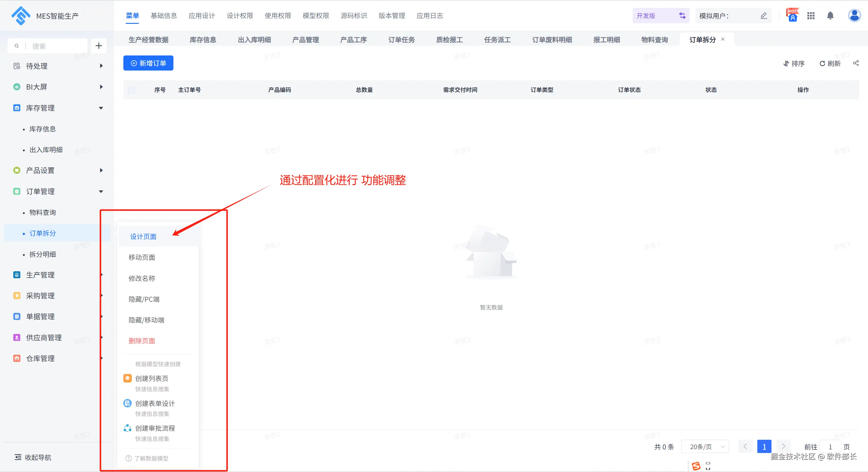
Task: Open the apps grid icon
Action: 811,16
